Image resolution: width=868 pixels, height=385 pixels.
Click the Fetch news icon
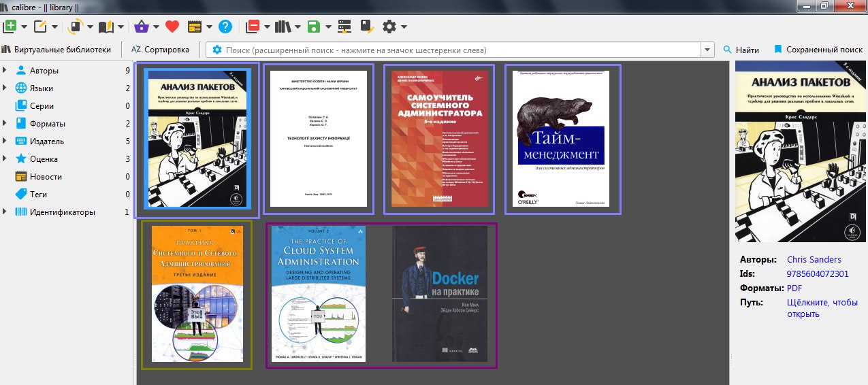[195, 27]
